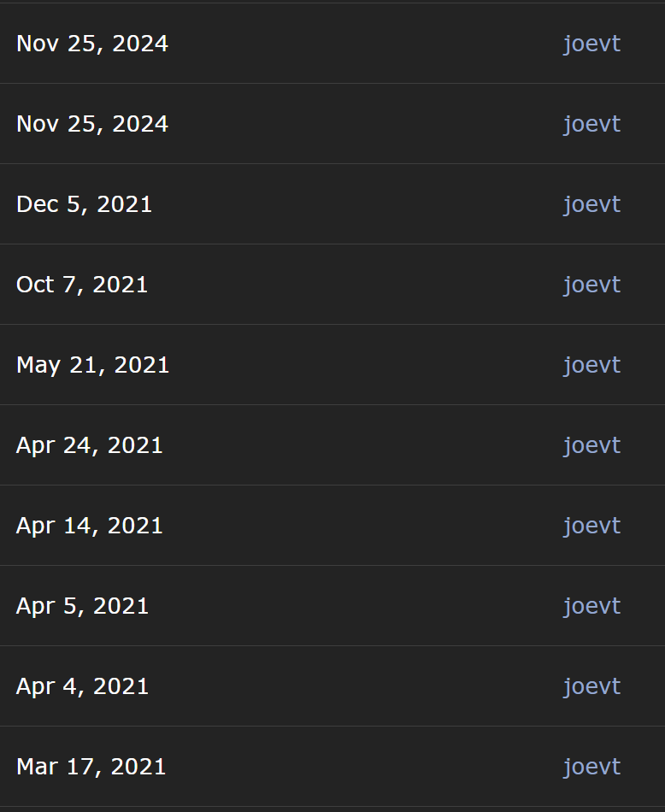The width and height of the screenshot is (665, 812).
Task: Click joevt beside Apr 24, 2021
Action: (x=592, y=445)
